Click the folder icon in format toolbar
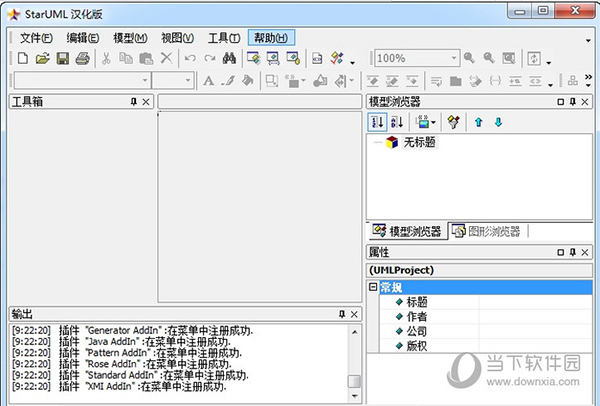Viewport: 600px width, 406px height. [456, 81]
